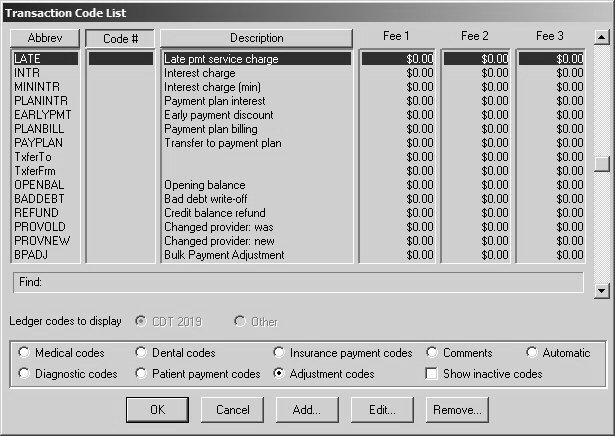Remove the selected code
This screenshot has height=436, width=615.
[x=456, y=409]
